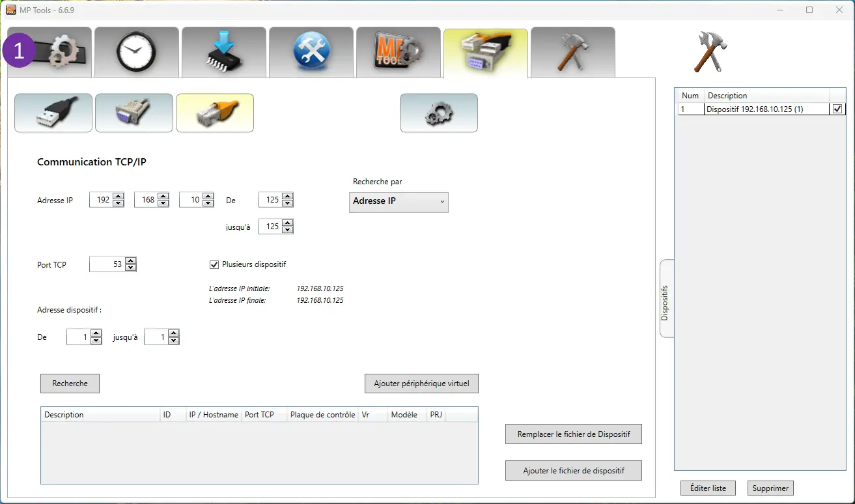Click the Recherche button
The height and width of the screenshot is (504, 855).
coord(70,384)
